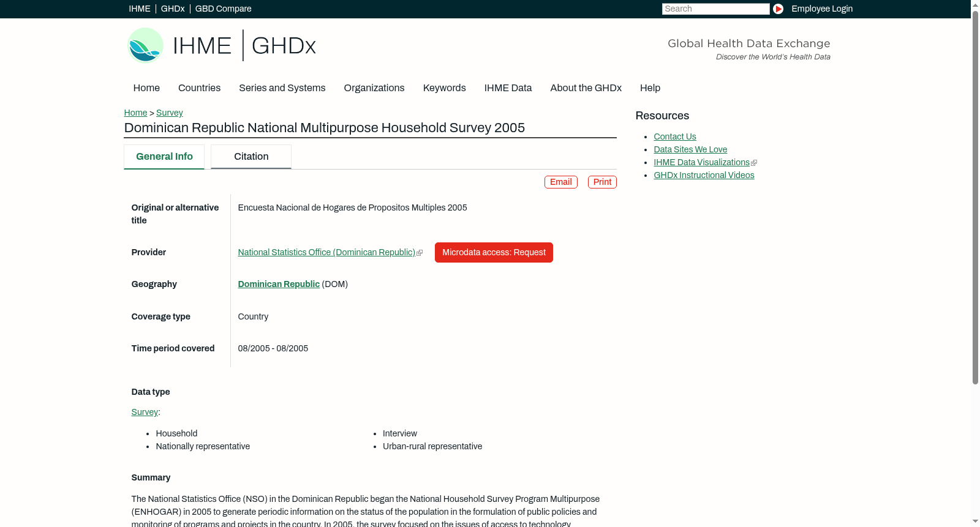Click the coverage type value "Country"
Image resolution: width=980 pixels, height=527 pixels.
[x=253, y=316]
